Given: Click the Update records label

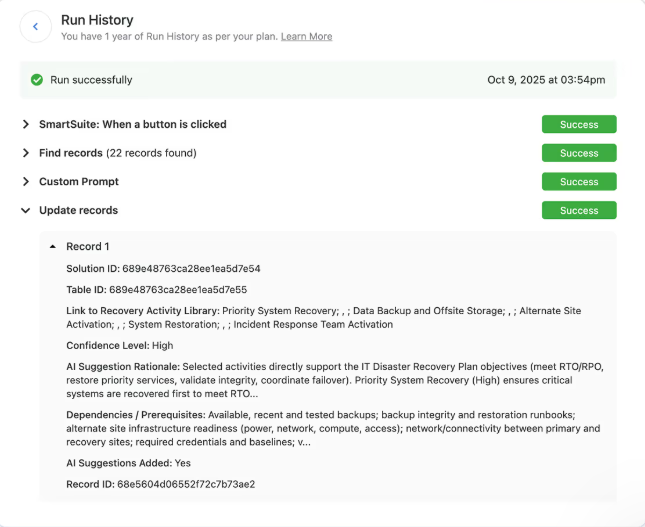Looking at the screenshot, I should [x=78, y=210].
